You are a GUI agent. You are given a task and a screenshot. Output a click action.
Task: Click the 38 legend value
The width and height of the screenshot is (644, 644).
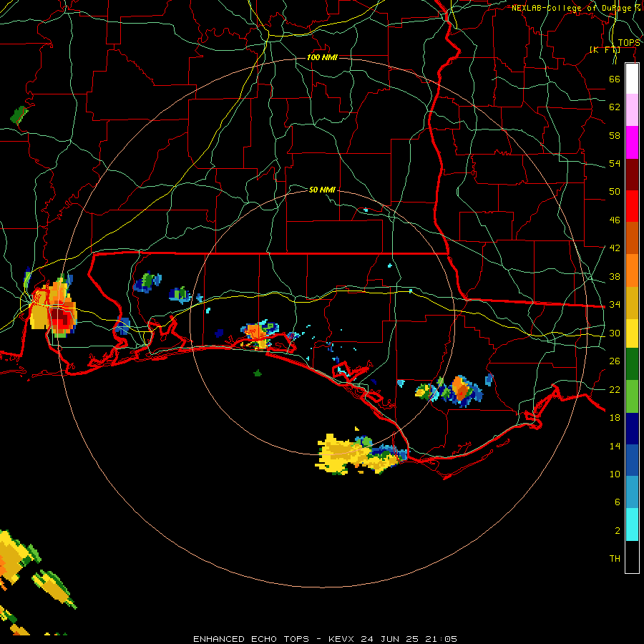615,276
